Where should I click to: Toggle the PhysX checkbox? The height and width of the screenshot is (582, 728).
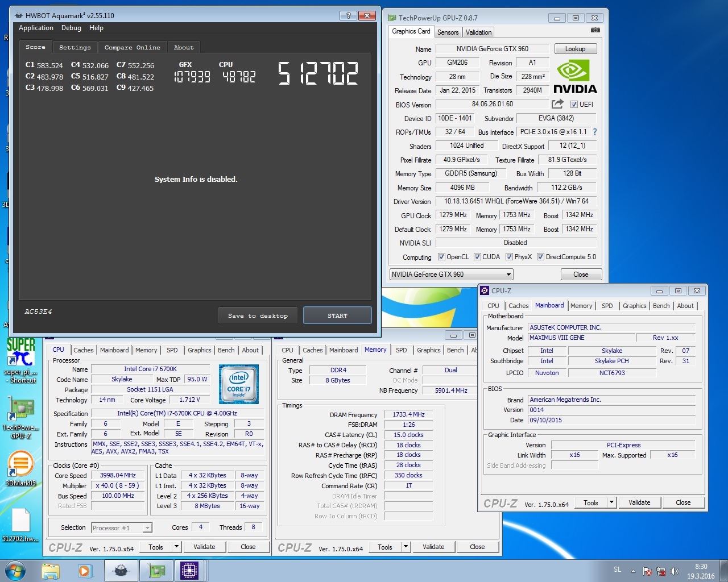(509, 257)
